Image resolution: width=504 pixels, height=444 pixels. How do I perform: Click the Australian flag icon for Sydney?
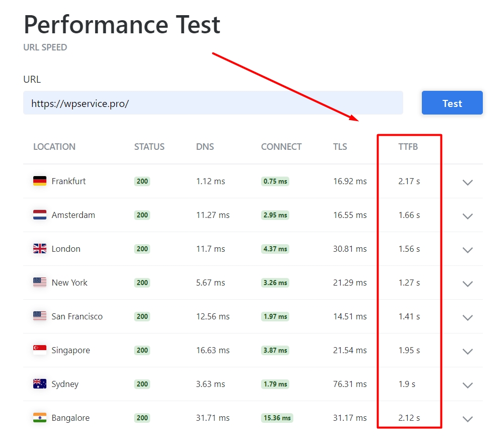point(39,383)
